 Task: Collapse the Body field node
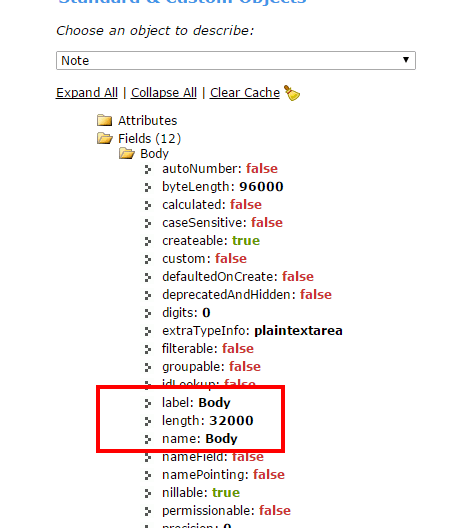(x=154, y=154)
